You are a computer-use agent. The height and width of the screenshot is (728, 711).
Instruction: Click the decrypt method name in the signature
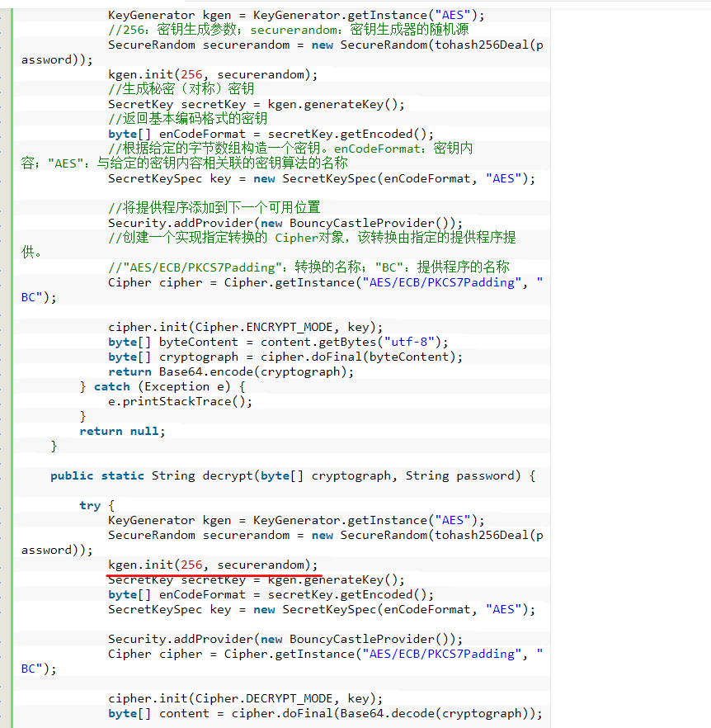point(228,476)
